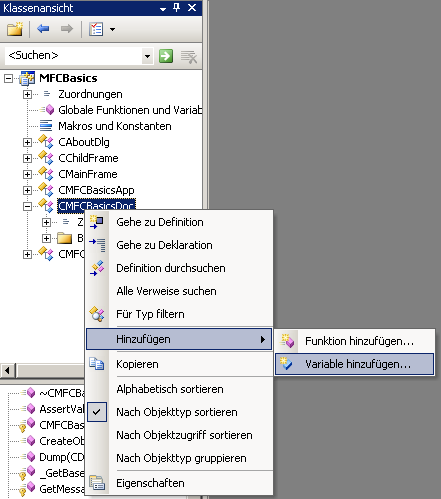
Task: Select the AssertVal member function
Action: point(62,409)
